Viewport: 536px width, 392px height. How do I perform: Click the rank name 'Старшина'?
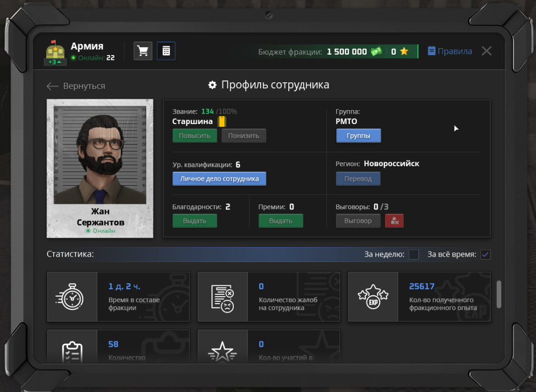[x=193, y=122]
